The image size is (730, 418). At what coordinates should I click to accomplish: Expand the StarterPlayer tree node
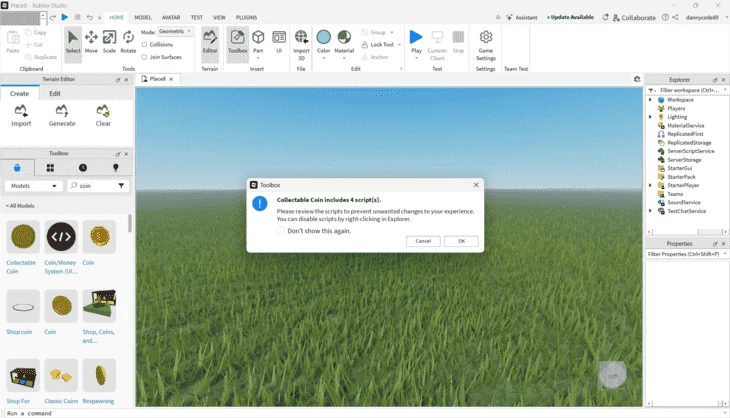650,185
